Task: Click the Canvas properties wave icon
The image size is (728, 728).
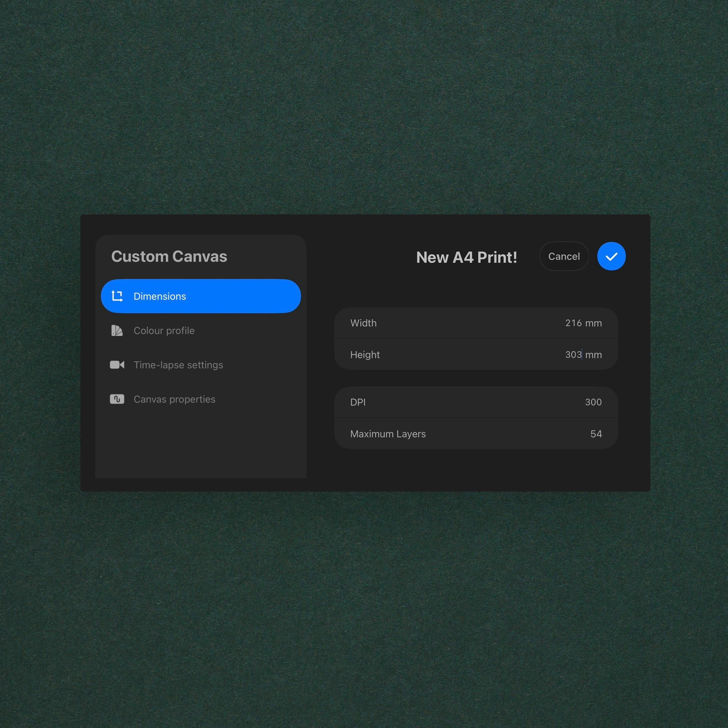Action: [117, 399]
